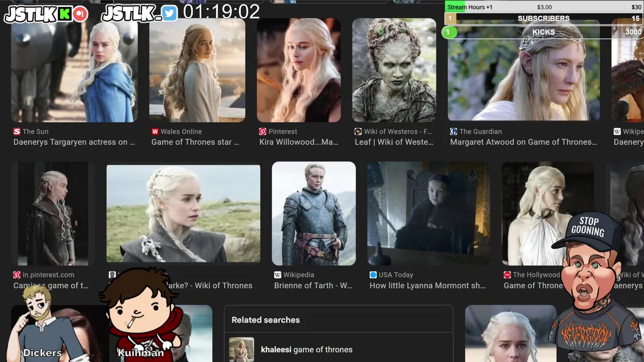The height and width of the screenshot is (362, 644).
Task: Click the Kick logo in stream overlay
Action: click(x=64, y=14)
